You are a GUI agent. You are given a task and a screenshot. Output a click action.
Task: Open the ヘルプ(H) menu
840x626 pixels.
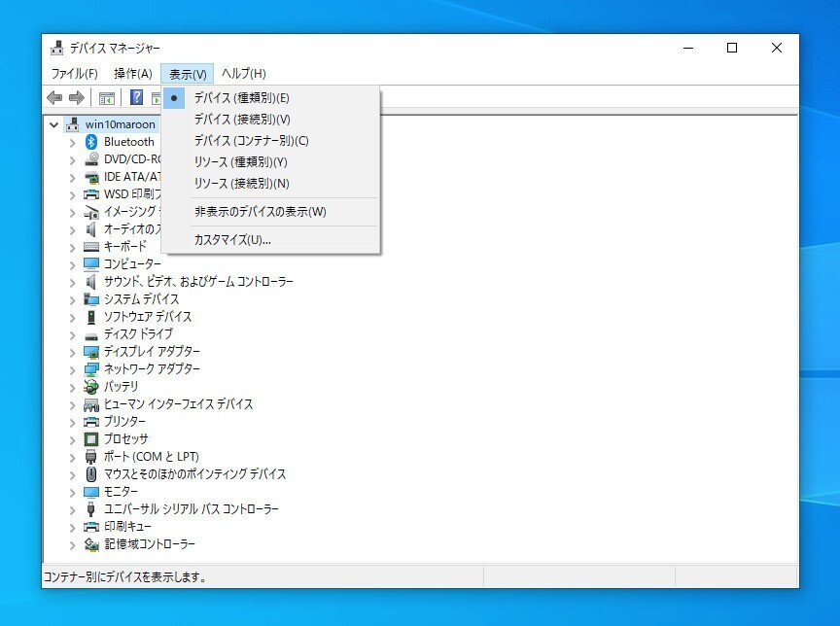coord(243,74)
